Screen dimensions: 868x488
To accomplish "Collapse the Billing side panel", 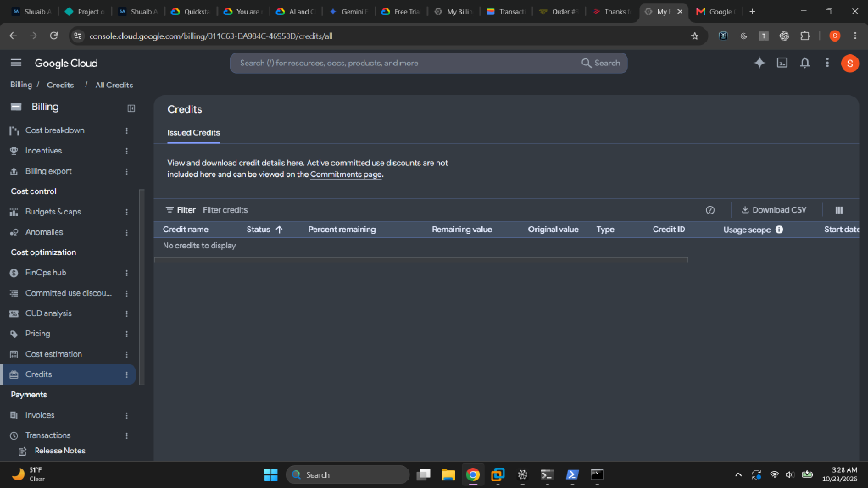I will [131, 108].
